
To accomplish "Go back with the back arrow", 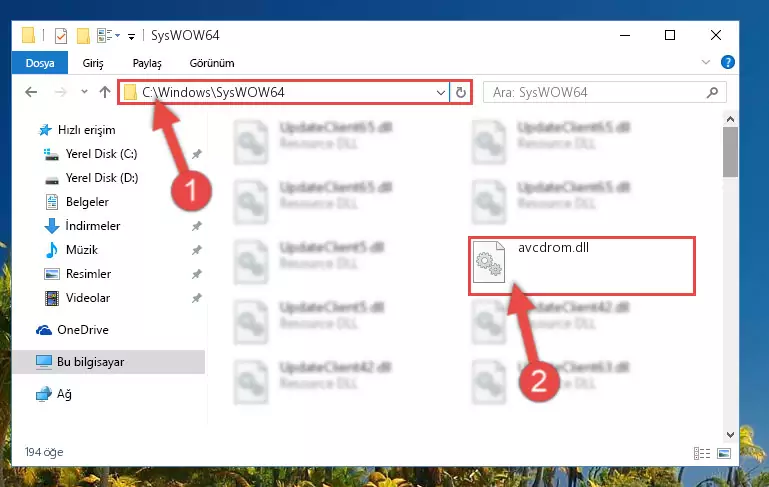I will click(31, 92).
